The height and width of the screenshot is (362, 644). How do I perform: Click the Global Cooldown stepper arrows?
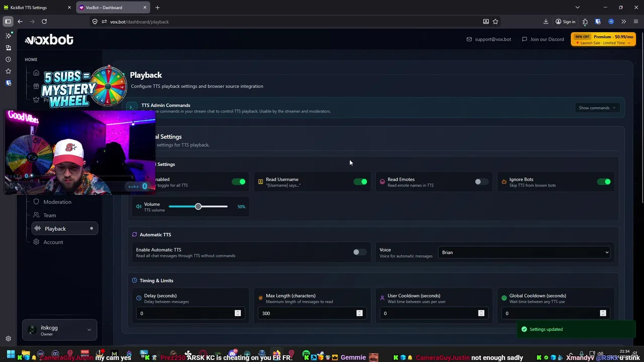(x=603, y=313)
